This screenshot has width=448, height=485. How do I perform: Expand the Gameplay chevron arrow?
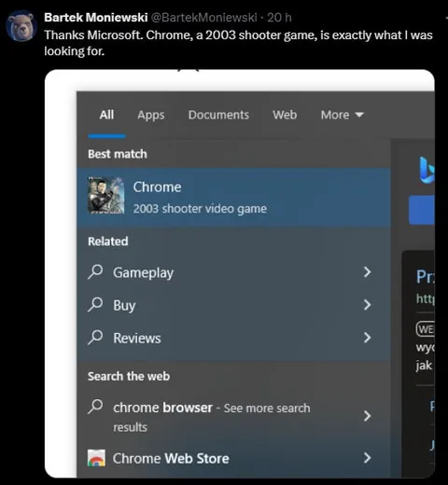368,272
